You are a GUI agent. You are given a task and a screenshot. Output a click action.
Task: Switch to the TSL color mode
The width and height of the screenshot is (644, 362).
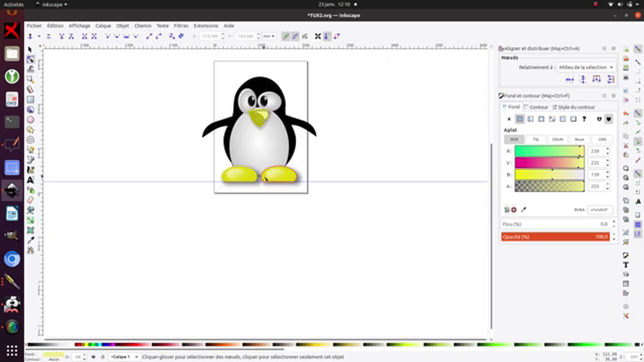click(535, 139)
